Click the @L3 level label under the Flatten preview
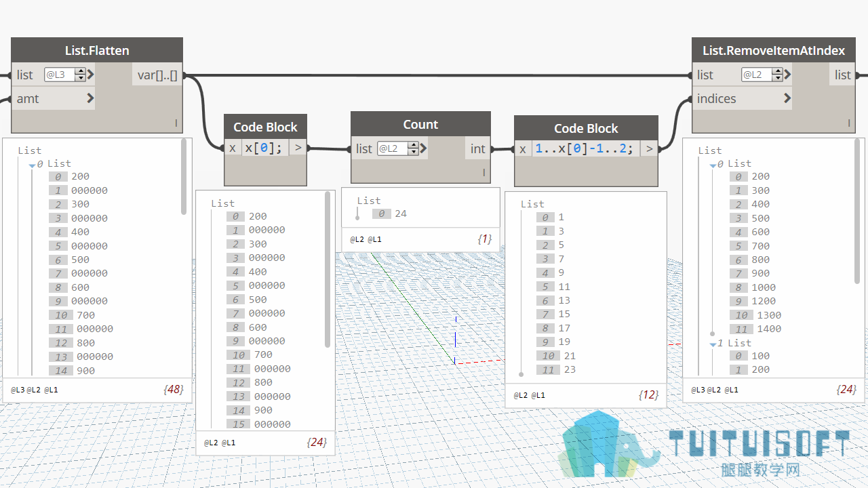The height and width of the screenshot is (488, 868). 18,390
